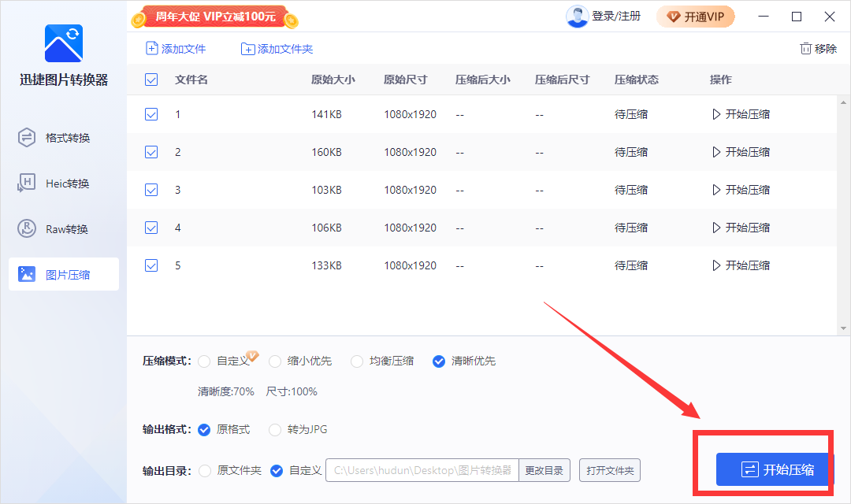Click 更改目录 to change output folder
Screen dimensions: 851x504
click(x=545, y=470)
